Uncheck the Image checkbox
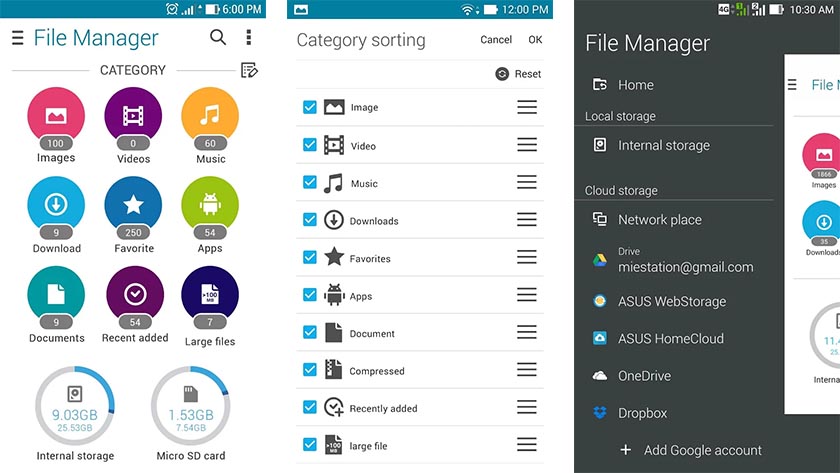The image size is (840, 473). tap(310, 107)
